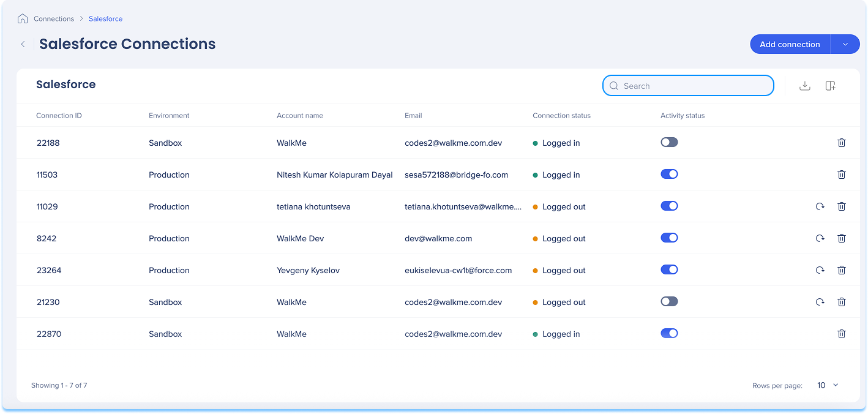Reconnect connection 8242 with refresh icon
Screen dimensions: 868x414
click(820, 238)
